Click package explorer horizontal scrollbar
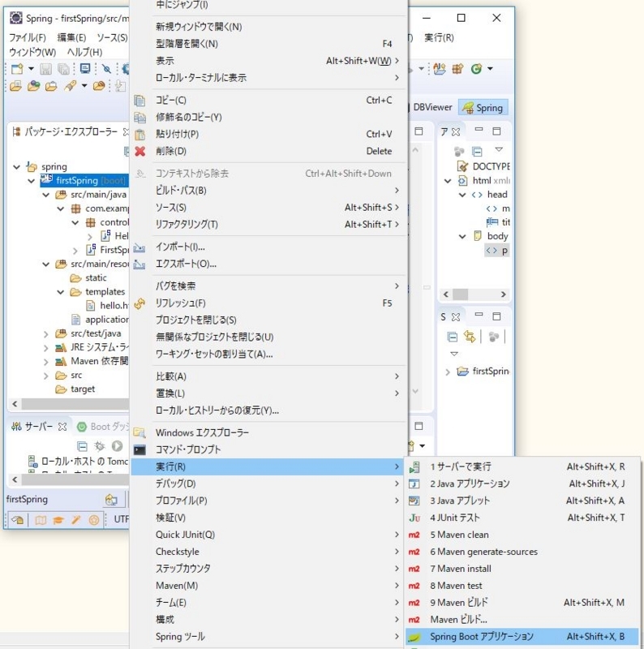 click(75, 403)
